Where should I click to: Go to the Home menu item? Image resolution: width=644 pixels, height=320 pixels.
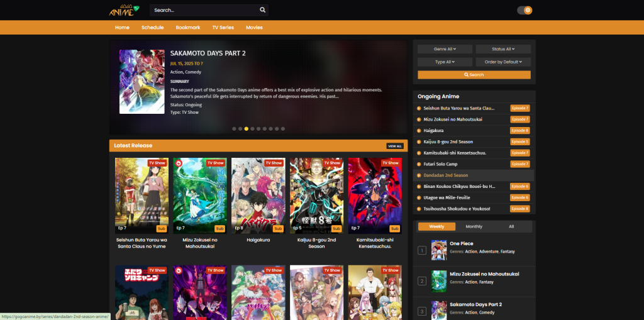click(x=122, y=28)
